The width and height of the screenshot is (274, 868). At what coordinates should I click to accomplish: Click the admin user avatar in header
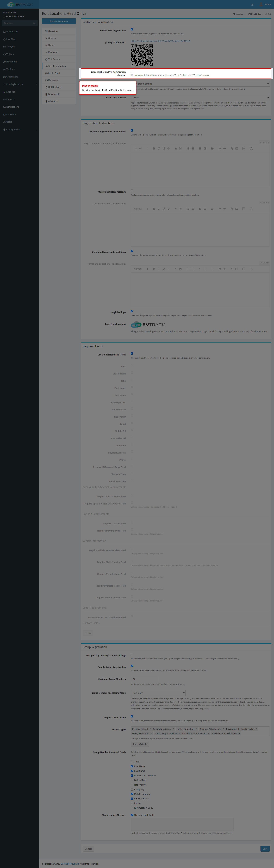click(x=261, y=4)
